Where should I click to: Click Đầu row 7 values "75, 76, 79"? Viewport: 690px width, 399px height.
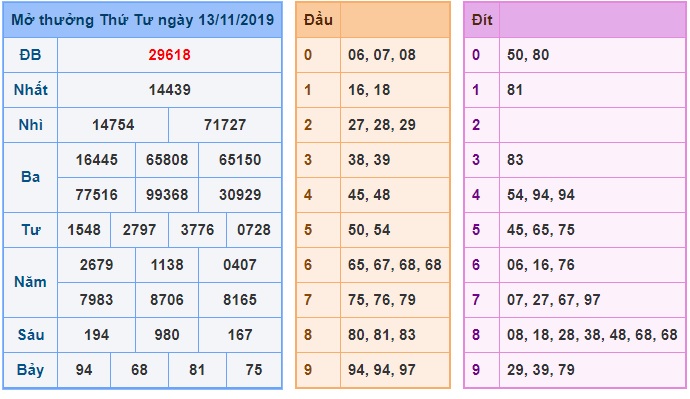point(382,300)
